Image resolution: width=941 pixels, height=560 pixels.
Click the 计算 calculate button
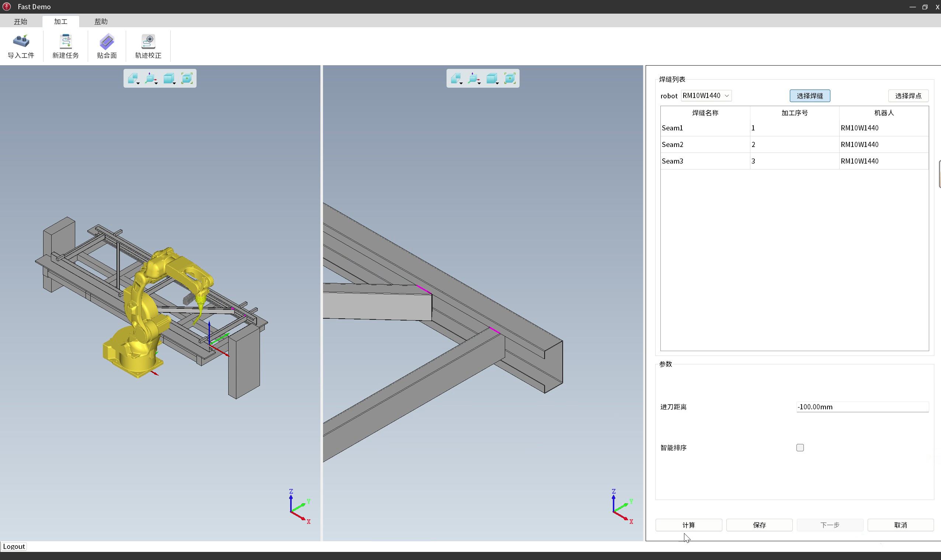(688, 525)
